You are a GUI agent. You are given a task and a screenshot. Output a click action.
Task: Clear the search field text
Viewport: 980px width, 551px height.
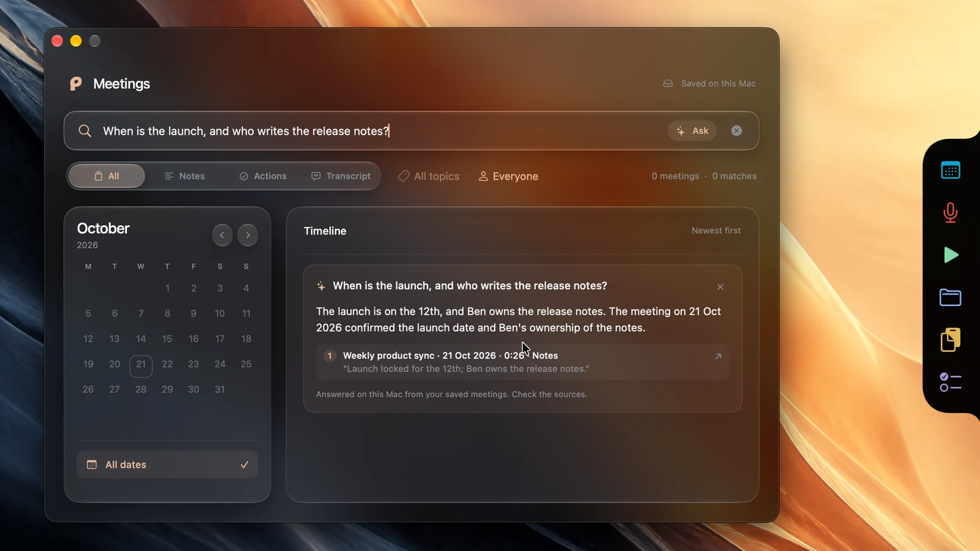pyautogui.click(x=736, y=130)
